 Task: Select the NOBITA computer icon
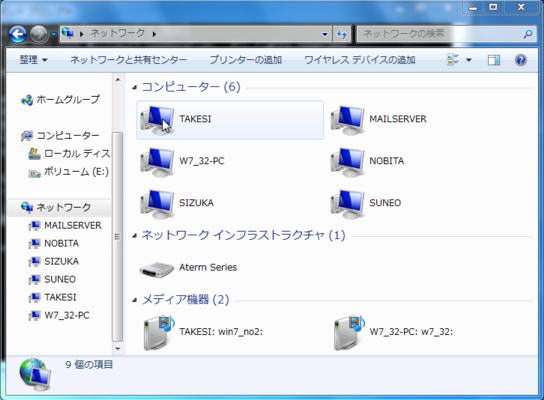click(347, 162)
